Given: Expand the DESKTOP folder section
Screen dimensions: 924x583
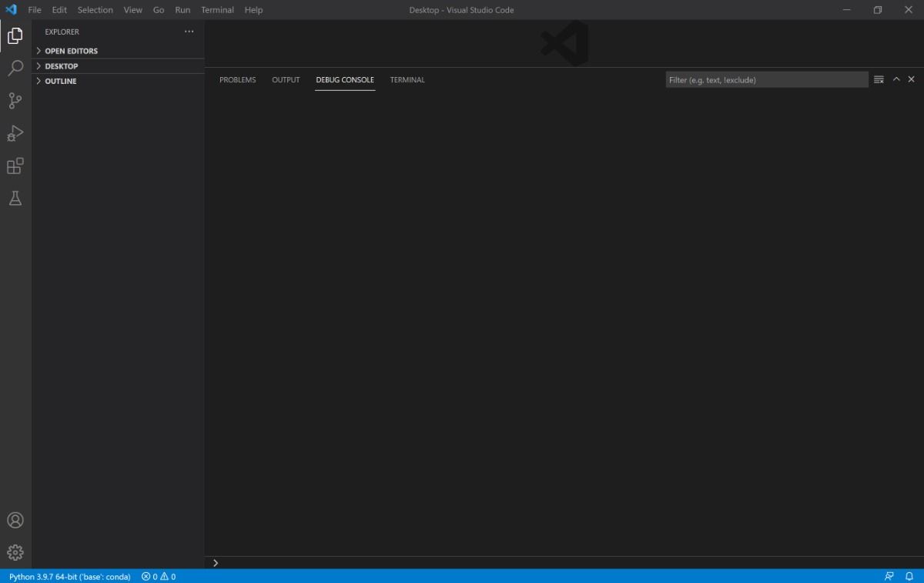Looking at the screenshot, I should coord(60,65).
